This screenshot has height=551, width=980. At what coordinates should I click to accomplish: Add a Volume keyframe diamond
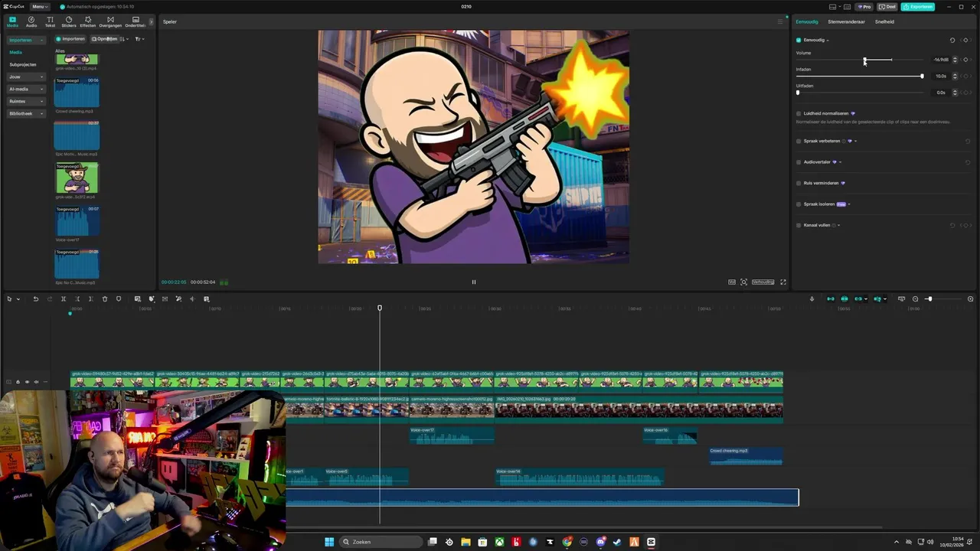coord(966,60)
